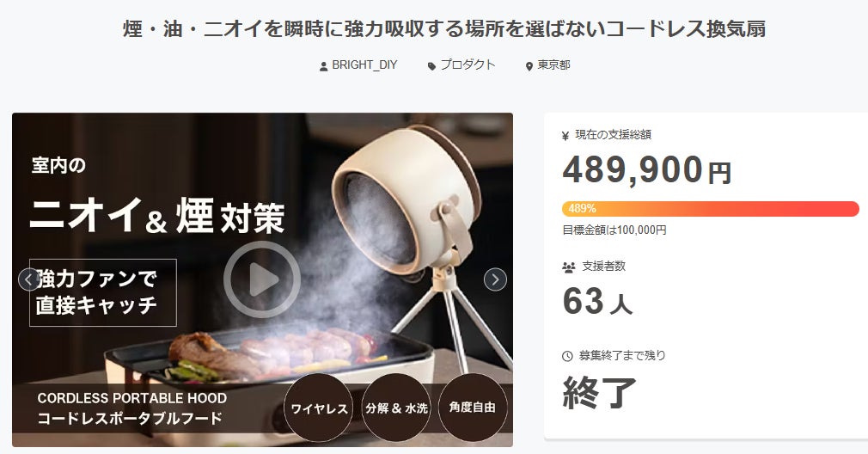Open the BRIGHT_DIY owner profile link
Image resolution: width=868 pixels, height=454 pixels.
pyautogui.click(x=364, y=65)
